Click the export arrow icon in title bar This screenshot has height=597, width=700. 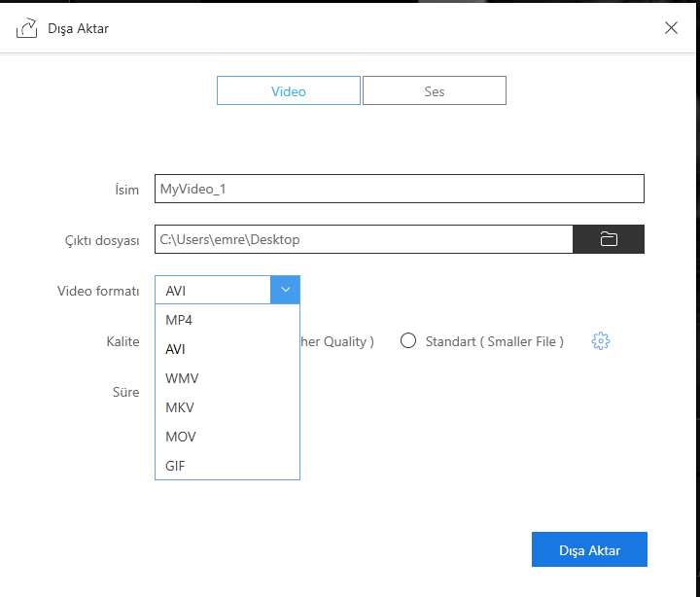[26, 28]
